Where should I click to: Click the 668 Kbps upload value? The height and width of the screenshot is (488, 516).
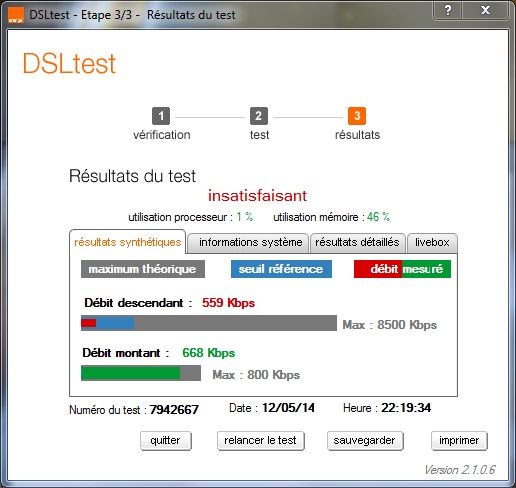click(209, 353)
